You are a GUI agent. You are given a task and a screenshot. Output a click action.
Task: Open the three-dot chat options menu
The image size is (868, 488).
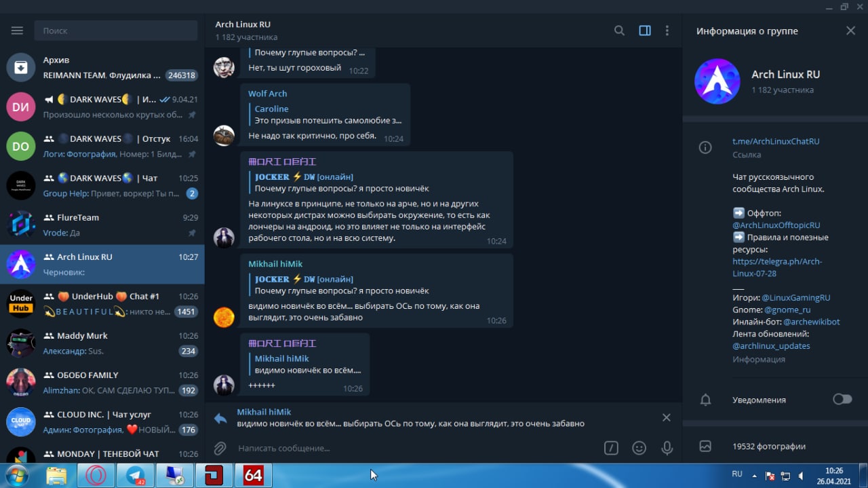[667, 31]
